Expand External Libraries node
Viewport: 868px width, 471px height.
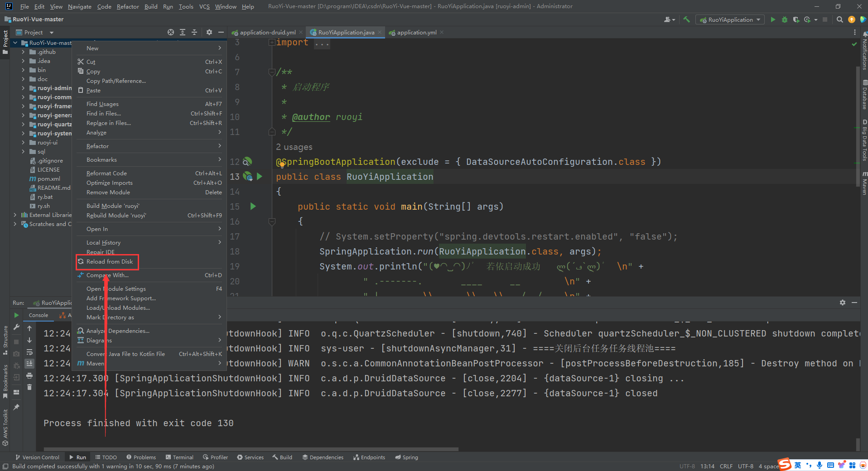pyautogui.click(x=15, y=215)
